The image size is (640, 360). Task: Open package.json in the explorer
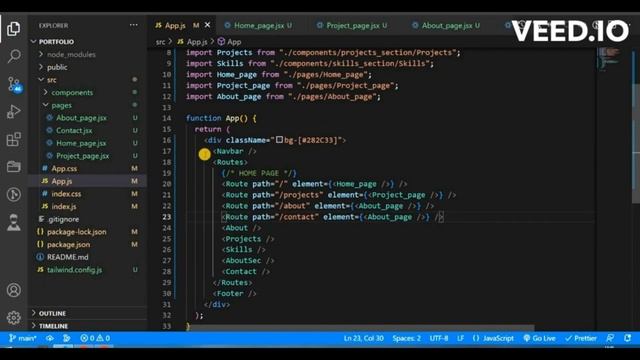tap(68, 244)
